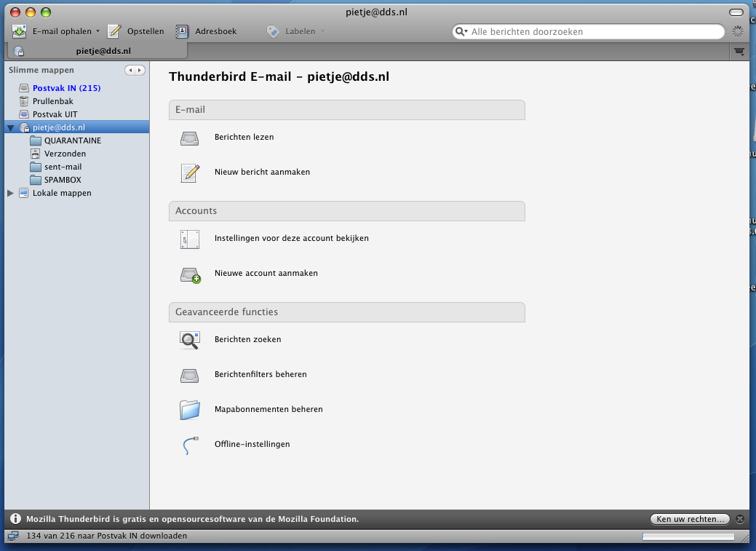This screenshot has width=756, height=551.
Task: Click the Mapabonnementen beheren link
Action: [268, 409]
